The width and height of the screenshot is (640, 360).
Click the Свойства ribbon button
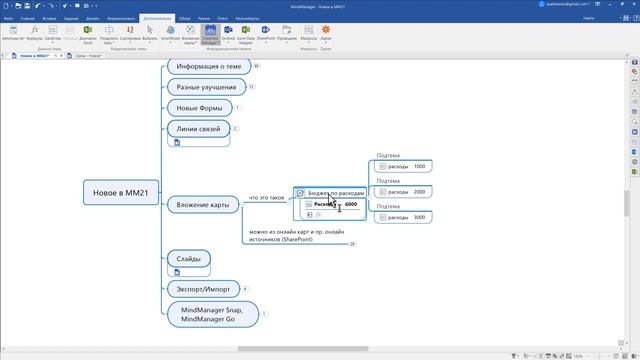53,33
